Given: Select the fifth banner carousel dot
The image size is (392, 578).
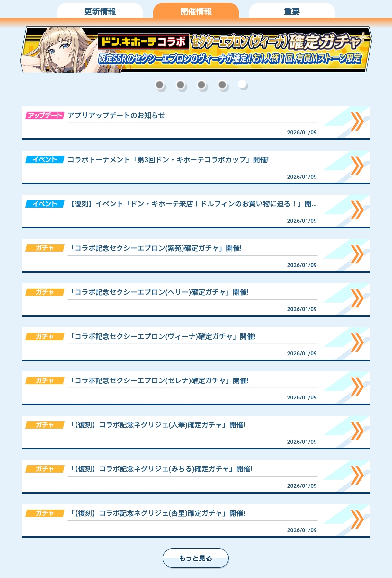Looking at the screenshot, I should (242, 84).
